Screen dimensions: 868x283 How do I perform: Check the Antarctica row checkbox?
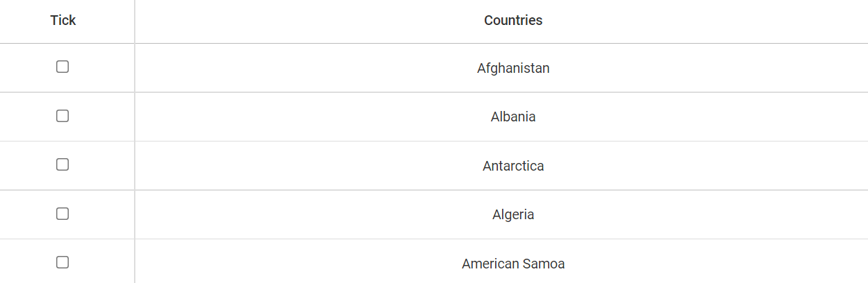tap(62, 164)
